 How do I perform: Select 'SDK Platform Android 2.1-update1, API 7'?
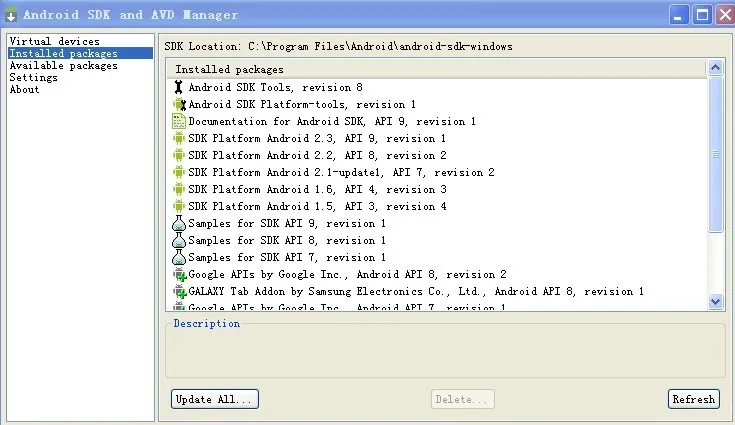click(x=341, y=172)
